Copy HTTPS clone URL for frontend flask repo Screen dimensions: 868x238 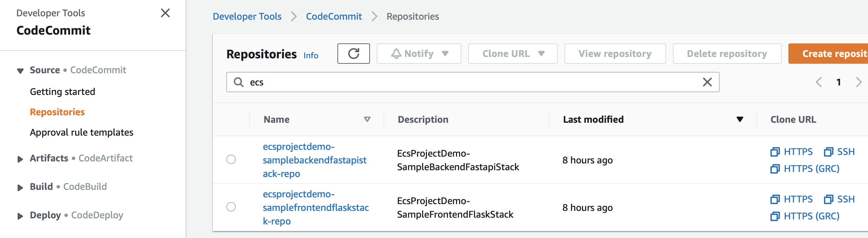coord(791,199)
